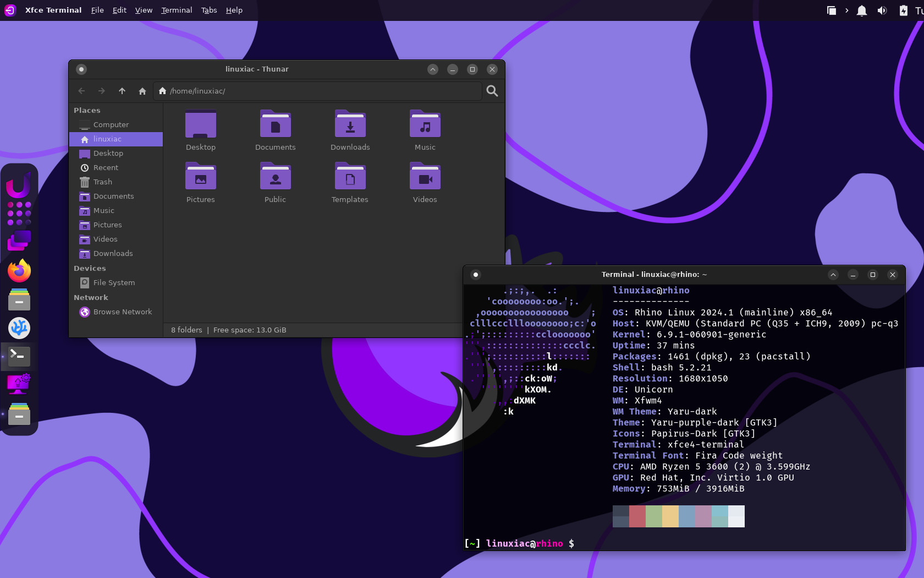This screenshot has width=924, height=578.
Task: Open app grid dots in dock
Action: pyautogui.click(x=19, y=214)
